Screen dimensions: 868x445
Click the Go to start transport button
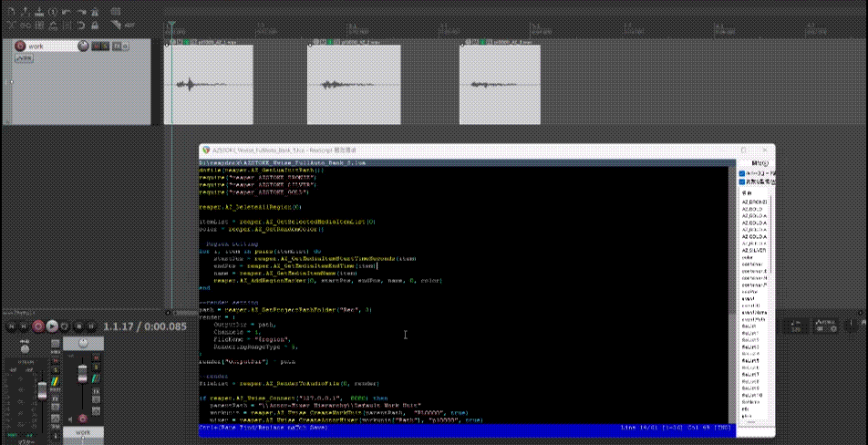(10, 326)
